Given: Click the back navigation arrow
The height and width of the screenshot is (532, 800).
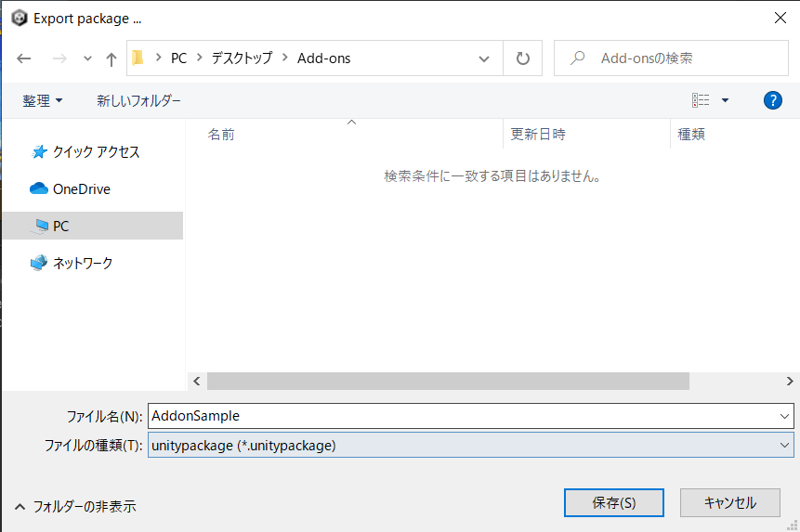Looking at the screenshot, I should (24, 58).
